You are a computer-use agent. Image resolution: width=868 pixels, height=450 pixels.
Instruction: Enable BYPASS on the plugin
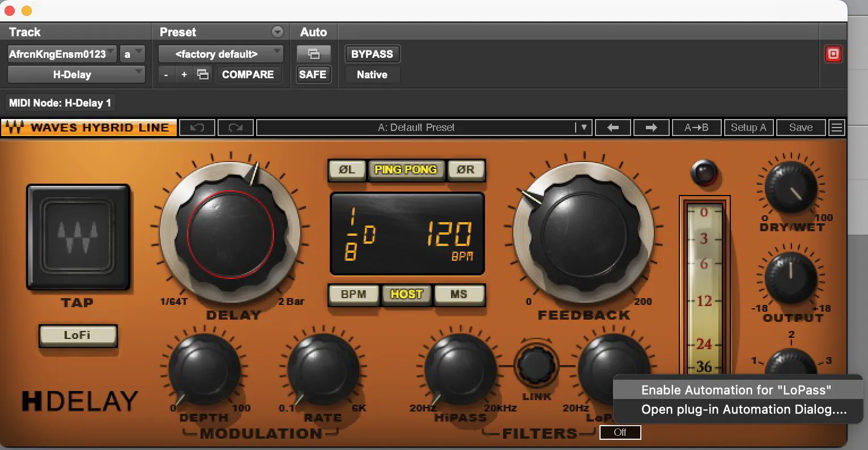point(372,54)
